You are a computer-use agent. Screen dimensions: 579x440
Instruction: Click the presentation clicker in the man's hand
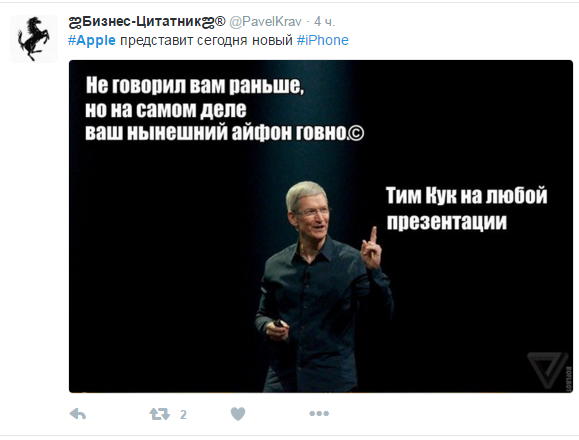pyautogui.click(x=279, y=324)
